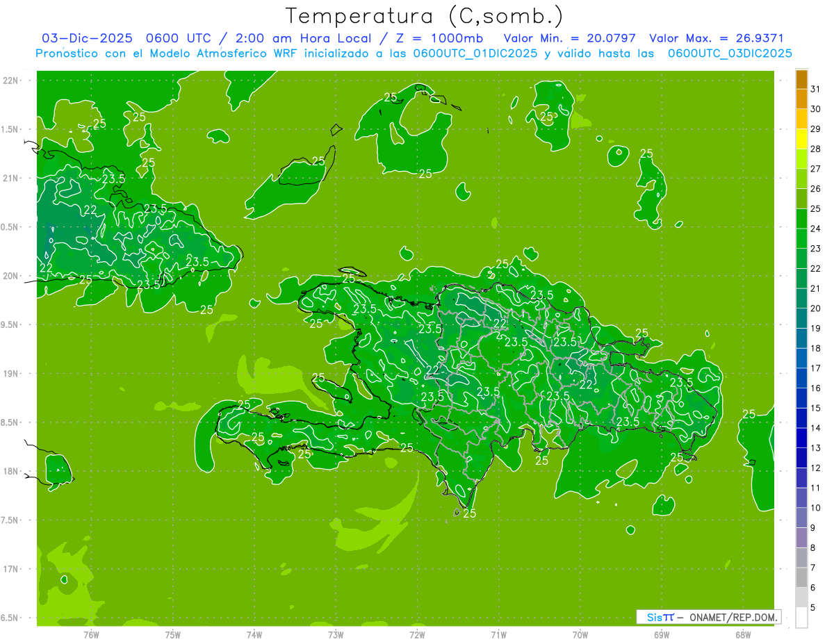Click longitude label "76W"

pyautogui.click(x=91, y=635)
